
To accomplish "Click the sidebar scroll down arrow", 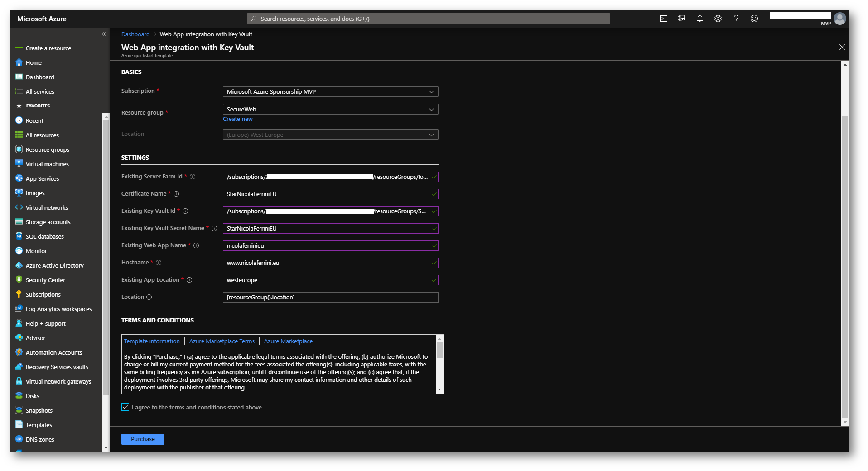I will pyautogui.click(x=106, y=448).
